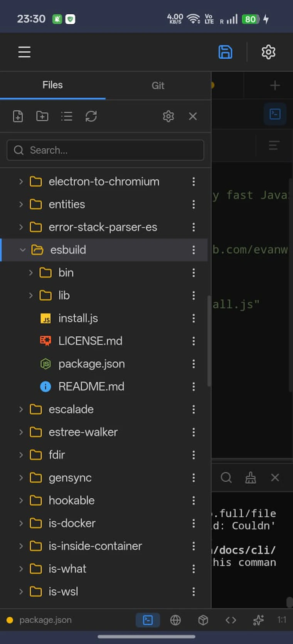Open README.md file
The width and height of the screenshot is (293, 644).
pyautogui.click(x=91, y=387)
